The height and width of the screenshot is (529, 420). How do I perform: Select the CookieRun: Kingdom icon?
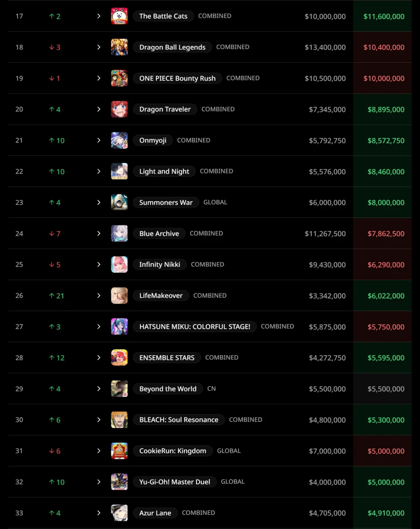click(119, 451)
